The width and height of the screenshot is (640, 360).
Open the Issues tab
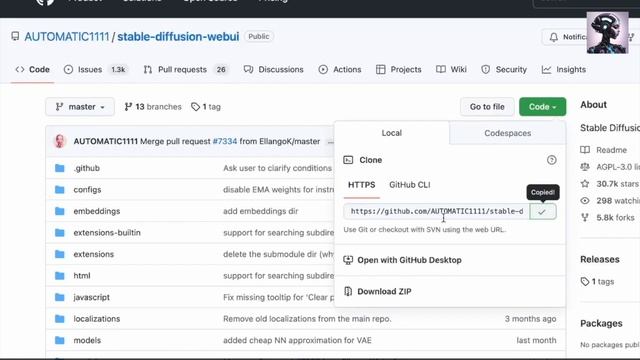[x=96, y=69]
